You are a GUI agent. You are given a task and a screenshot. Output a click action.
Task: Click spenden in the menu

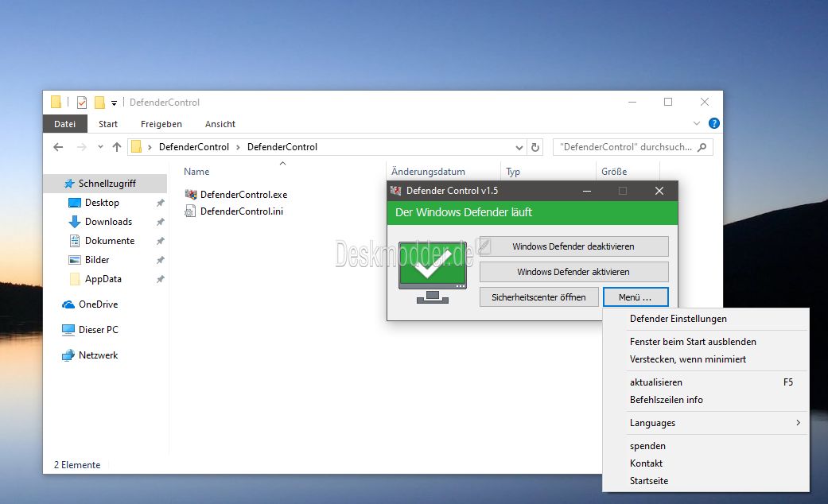(x=647, y=446)
